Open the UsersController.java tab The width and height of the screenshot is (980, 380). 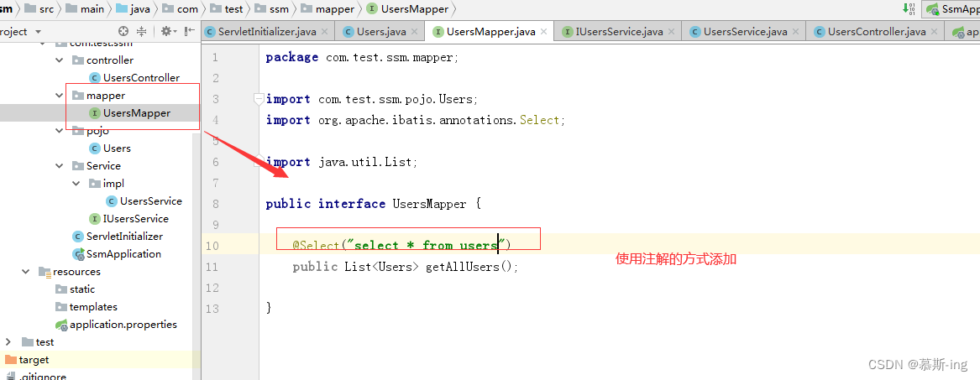pos(875,31)
